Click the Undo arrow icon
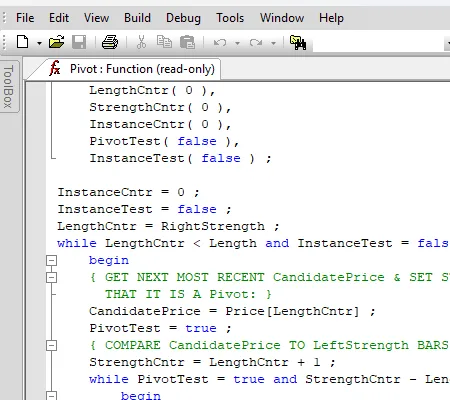450x400 pixels. point(220,43)
